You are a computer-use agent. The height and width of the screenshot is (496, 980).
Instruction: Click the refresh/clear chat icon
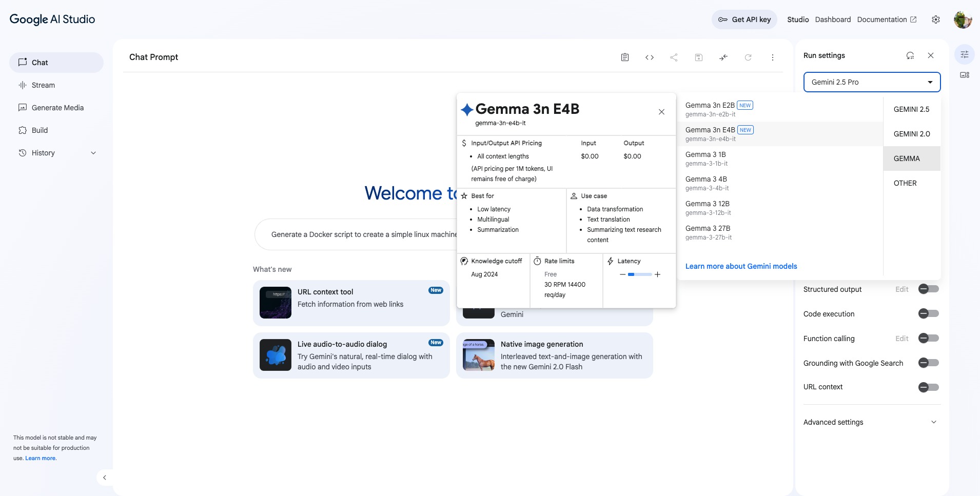tap(748, 57)
